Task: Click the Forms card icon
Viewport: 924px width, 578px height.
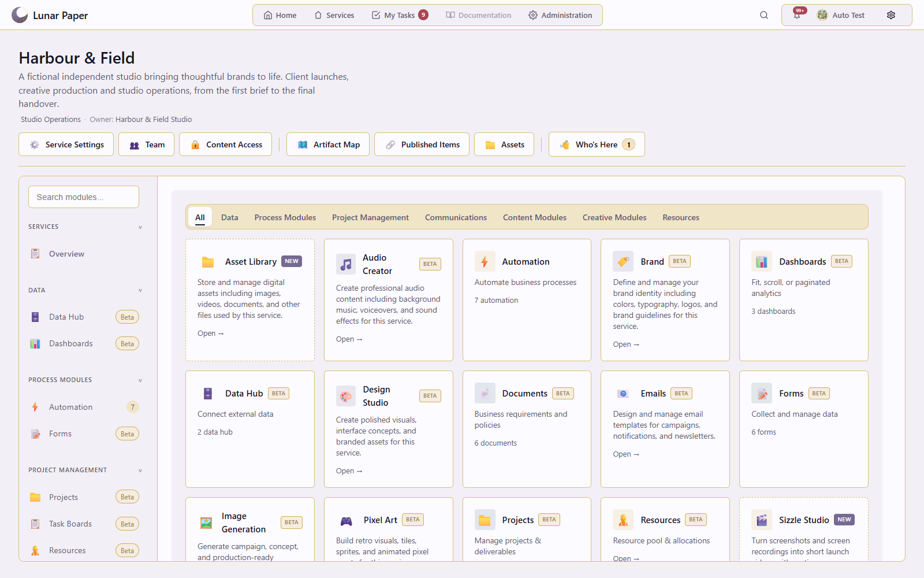Action: coord(762,394)
